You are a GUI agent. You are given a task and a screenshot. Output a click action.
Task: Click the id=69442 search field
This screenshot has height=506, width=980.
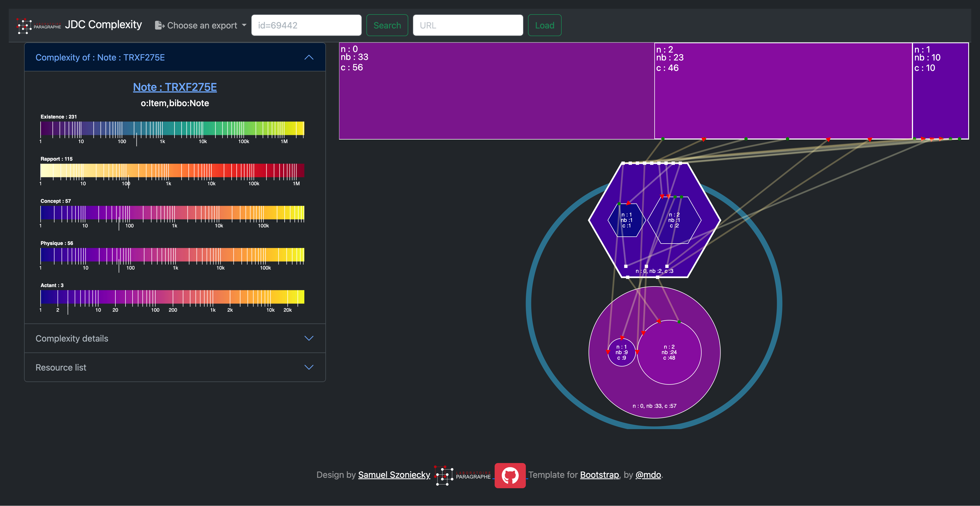(306, 25)
